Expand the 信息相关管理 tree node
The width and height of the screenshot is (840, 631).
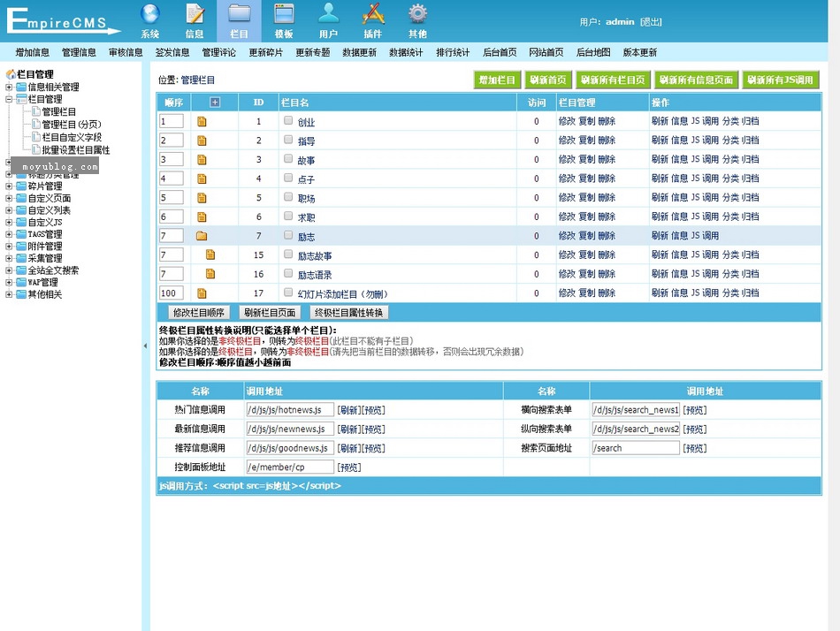tap(9, 87)
